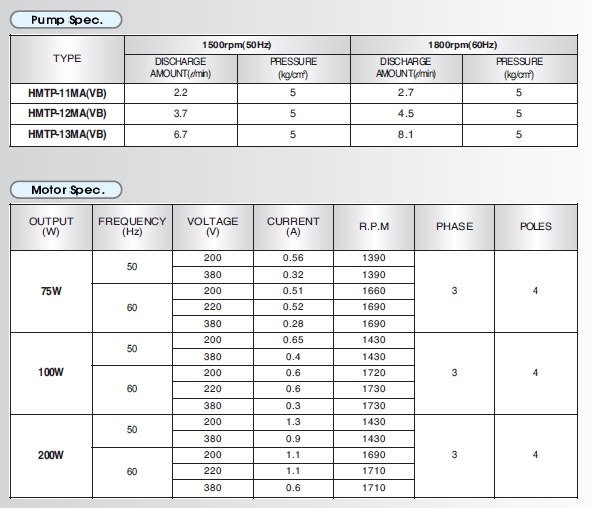The width and height of the screenshot is (592, 508).
Task: Select the HMTP-12MA(VB) type cell
Action: coord(67,114)
